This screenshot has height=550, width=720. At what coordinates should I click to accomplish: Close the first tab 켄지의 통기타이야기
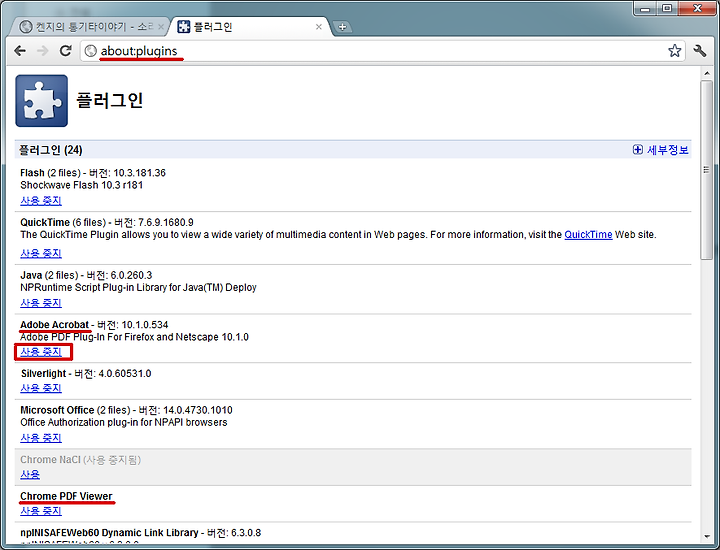161,27
